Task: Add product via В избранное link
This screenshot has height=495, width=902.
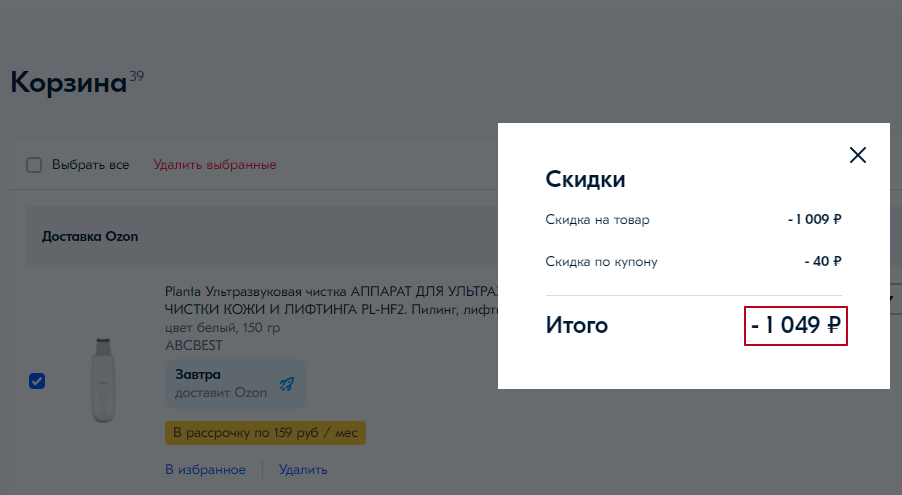Action: (x=205, y=469)
